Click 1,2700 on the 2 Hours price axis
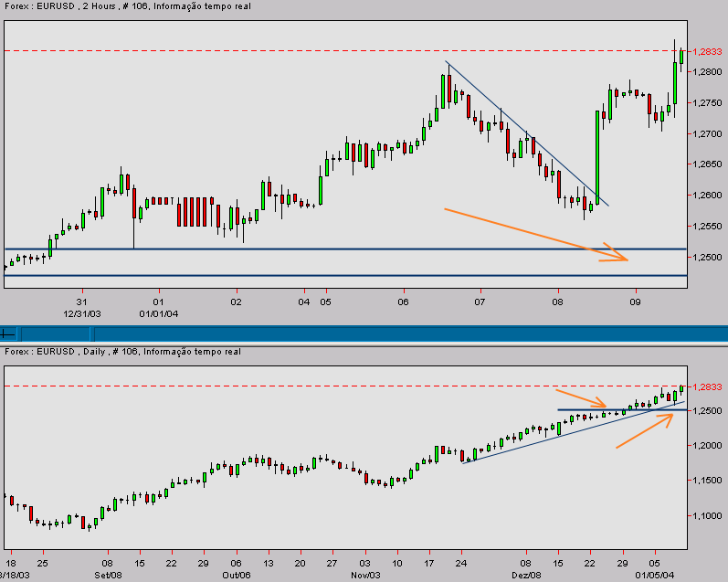Viewport: 728px width, 582px height. pyautogui.click(x=707, y=133)
